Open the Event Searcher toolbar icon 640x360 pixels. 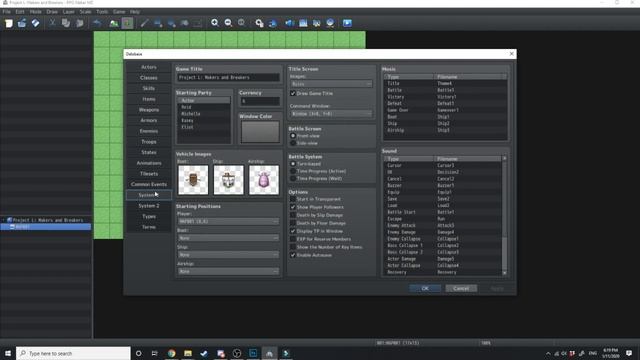click(x=303, y=23)
